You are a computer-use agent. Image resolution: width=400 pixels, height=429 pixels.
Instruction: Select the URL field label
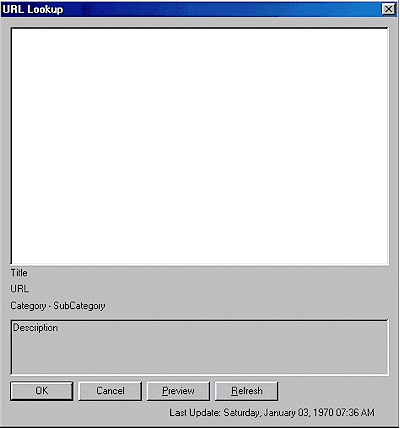[x=20, y=289]
